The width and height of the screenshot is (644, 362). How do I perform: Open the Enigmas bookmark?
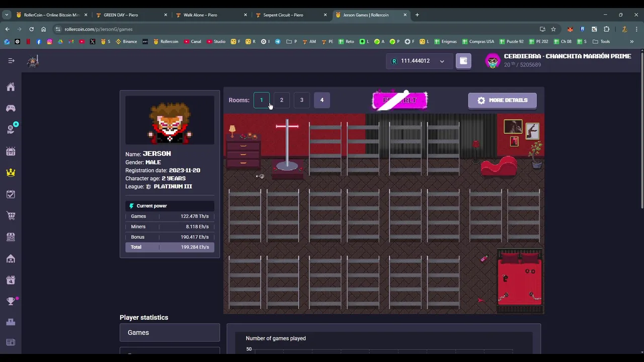click(446, 42)
